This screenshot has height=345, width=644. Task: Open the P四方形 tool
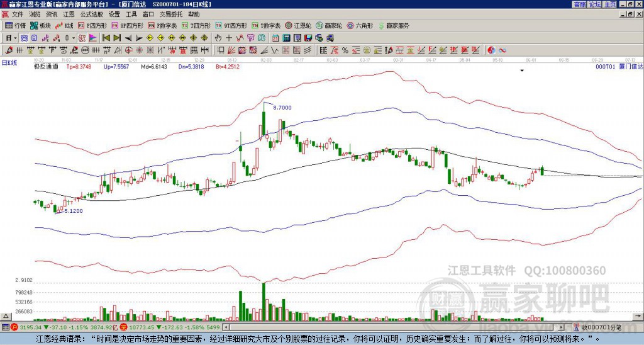click(x=93, y=25)
